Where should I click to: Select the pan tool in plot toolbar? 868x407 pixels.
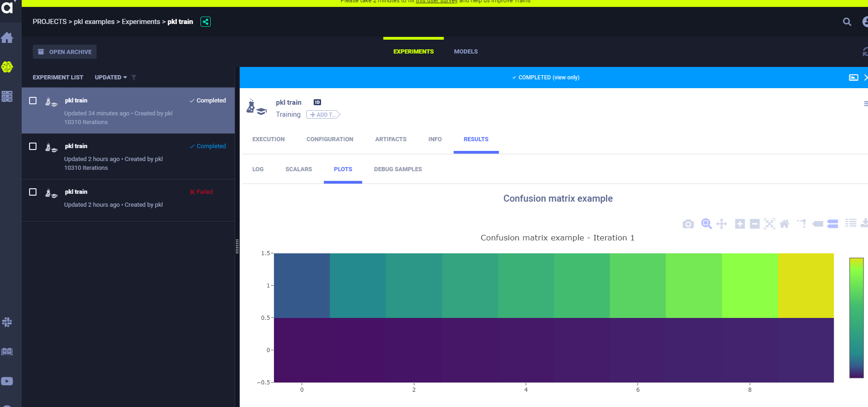(722, 224)
